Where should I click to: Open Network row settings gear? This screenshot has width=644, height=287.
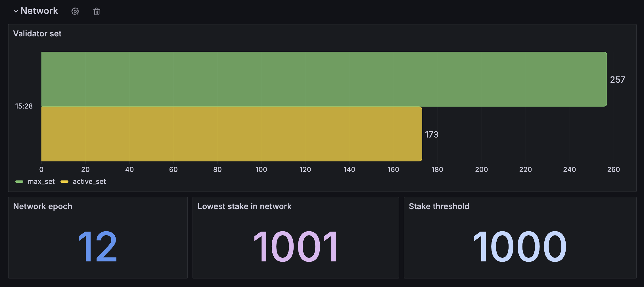point(75,11)
